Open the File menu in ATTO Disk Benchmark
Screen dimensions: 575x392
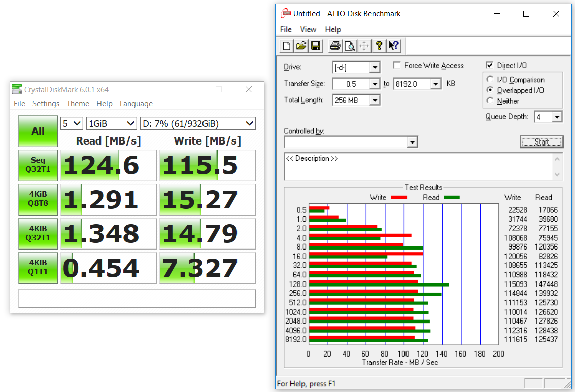[x=286, y=30]
